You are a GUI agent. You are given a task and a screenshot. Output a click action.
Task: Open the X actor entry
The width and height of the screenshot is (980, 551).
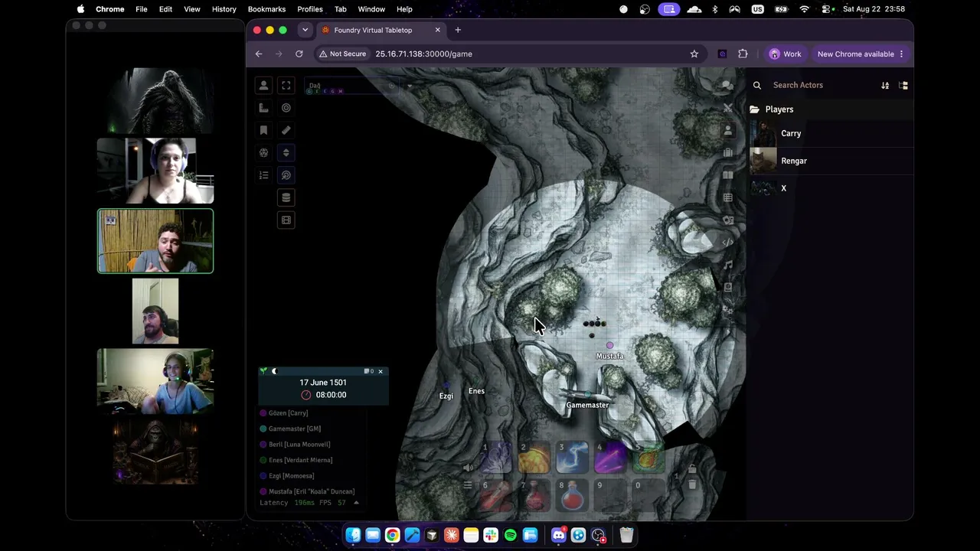(x=831, y=188)
